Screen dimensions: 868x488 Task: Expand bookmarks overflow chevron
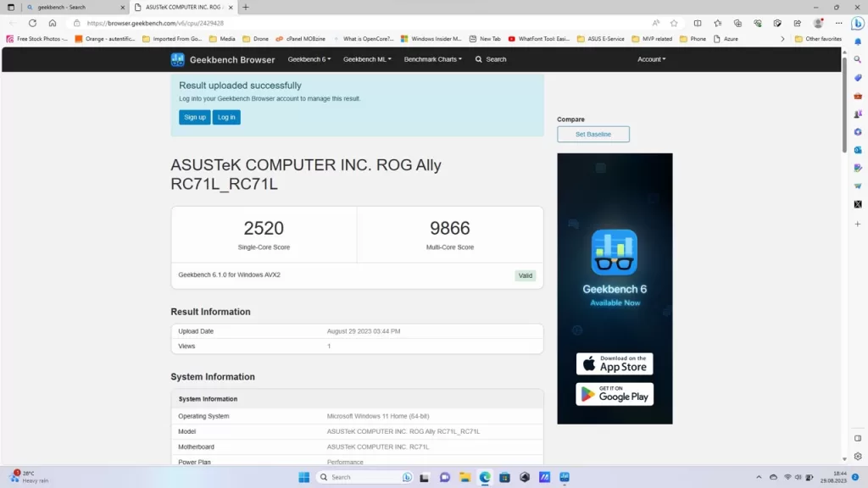click(x=782, y=39)
